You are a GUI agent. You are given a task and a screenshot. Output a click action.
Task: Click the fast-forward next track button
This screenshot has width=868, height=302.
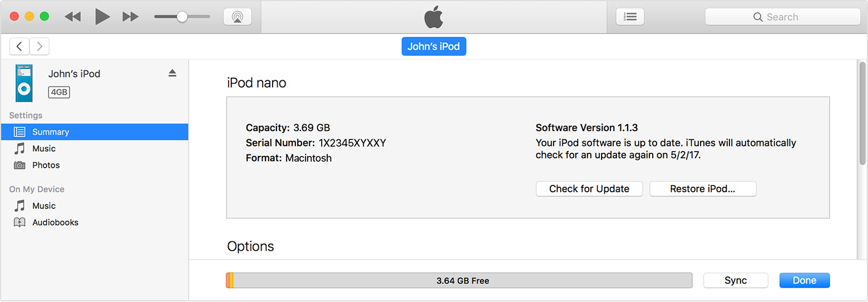coord(131,17)
